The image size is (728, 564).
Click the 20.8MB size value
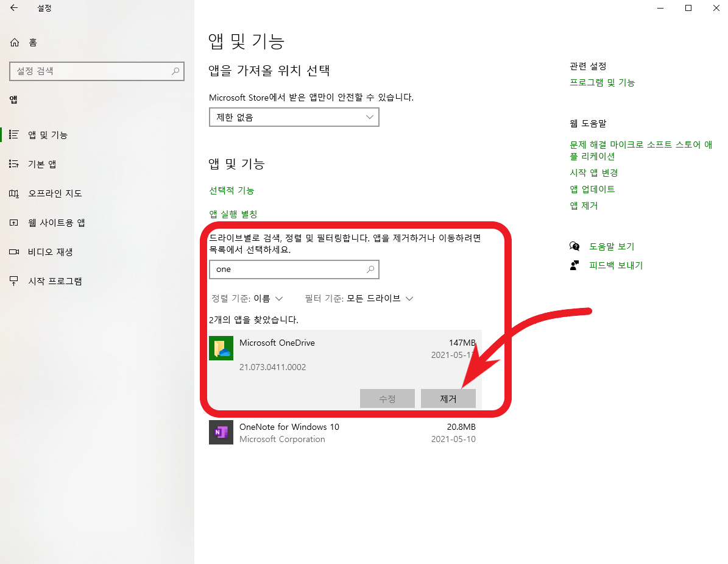461,427
